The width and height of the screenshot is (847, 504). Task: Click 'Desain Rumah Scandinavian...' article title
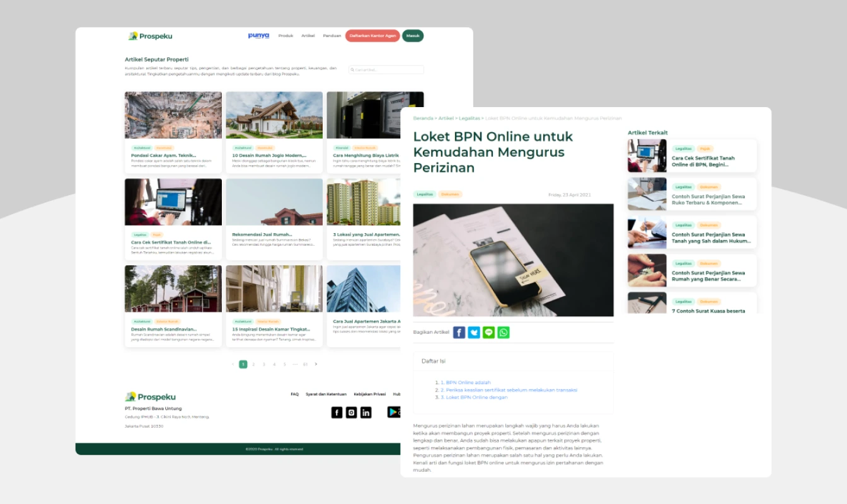164,329
